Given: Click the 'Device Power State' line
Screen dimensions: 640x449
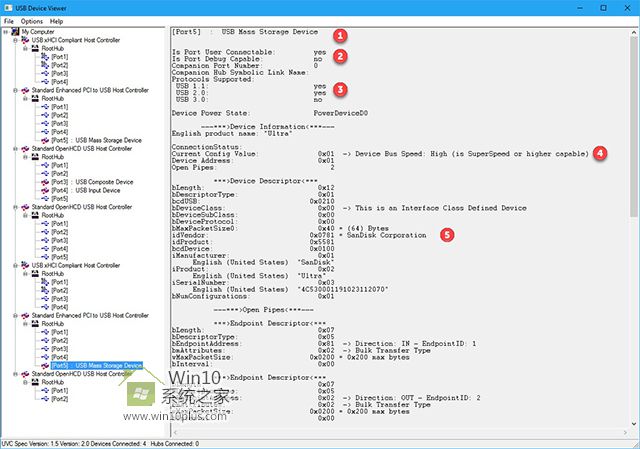Looking at the screenshot, I should coord(270,113).
